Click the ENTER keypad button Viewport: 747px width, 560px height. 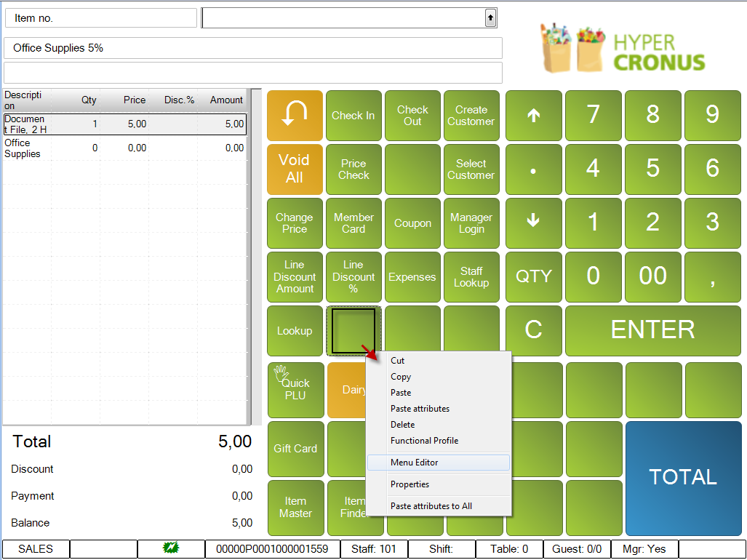click(x=653, y=331)
